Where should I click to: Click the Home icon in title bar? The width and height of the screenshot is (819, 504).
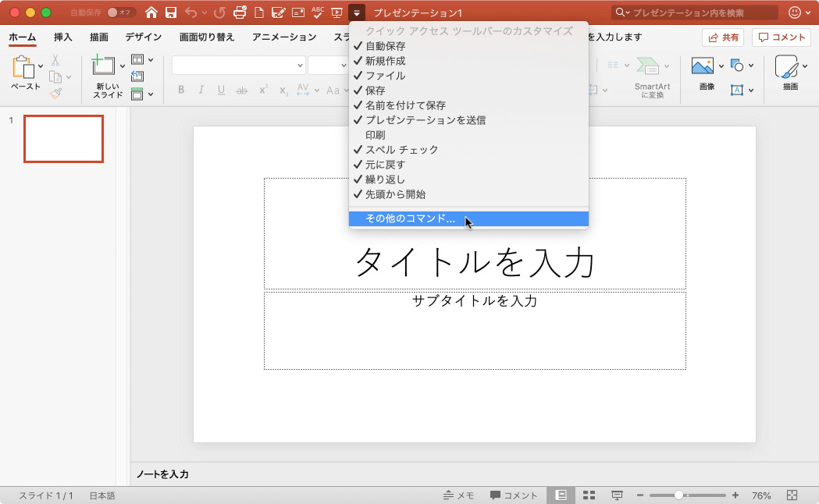click(151, 12)
